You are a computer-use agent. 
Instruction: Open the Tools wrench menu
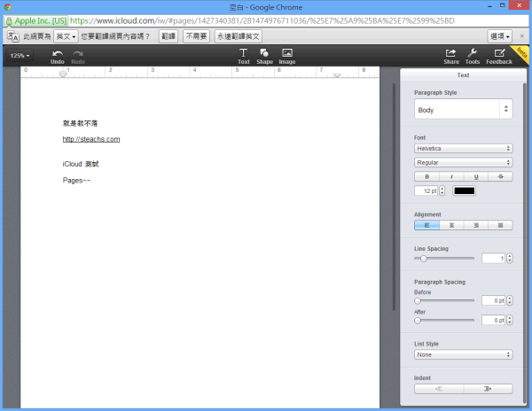tap(473, 56)
